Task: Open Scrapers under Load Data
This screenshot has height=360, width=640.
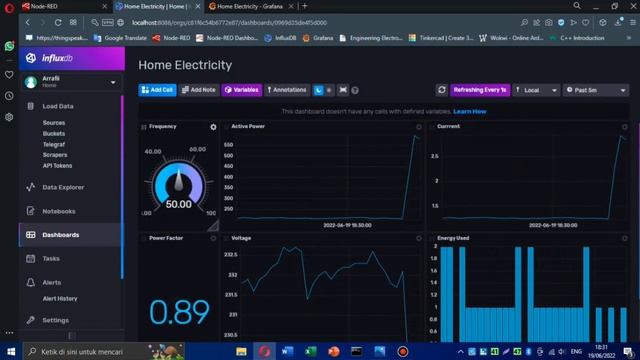Action: coord(55,155)
